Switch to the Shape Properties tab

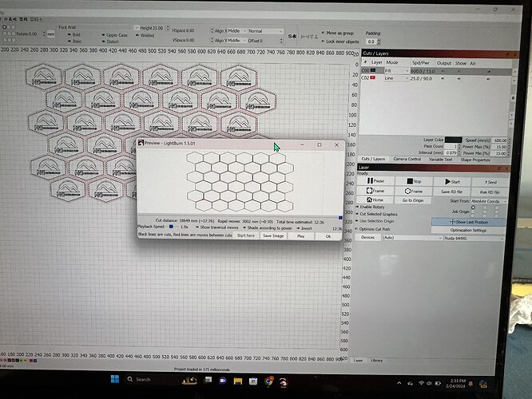pyautogui.click(x=475, y=160)
